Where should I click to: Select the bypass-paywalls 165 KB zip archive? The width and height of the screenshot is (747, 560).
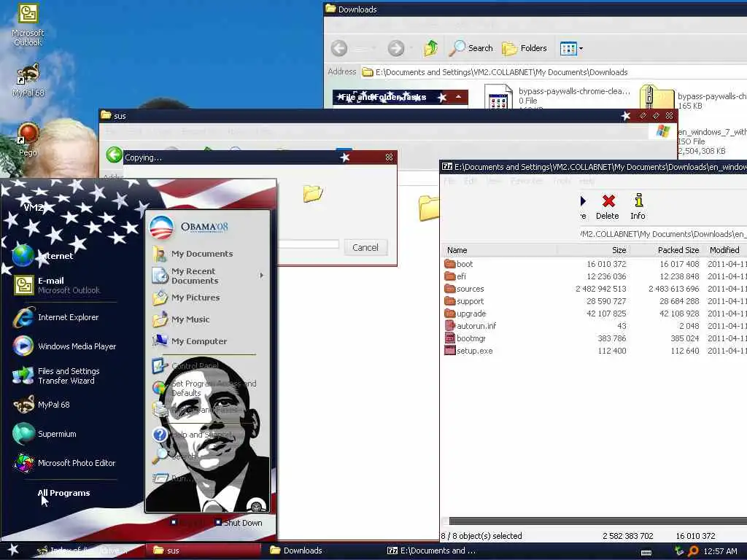693,98
